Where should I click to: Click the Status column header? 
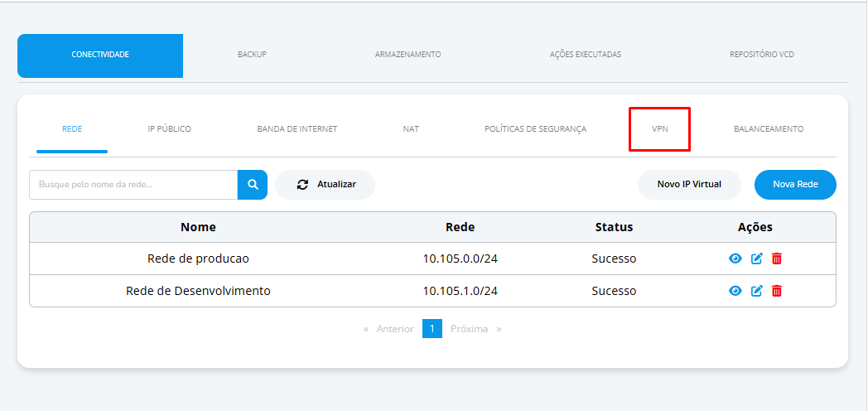click(x=614, y=227)
